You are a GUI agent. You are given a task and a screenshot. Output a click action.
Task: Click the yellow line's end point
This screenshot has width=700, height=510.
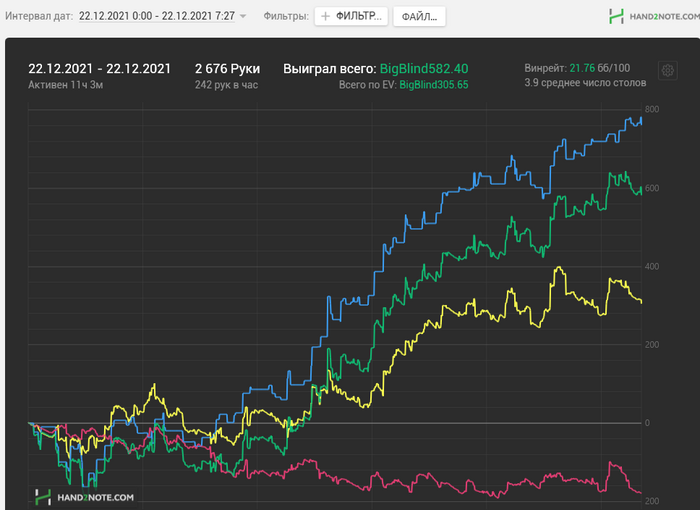click(x=641, y=302)
